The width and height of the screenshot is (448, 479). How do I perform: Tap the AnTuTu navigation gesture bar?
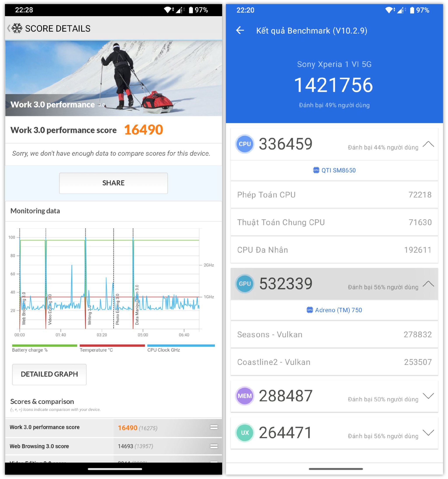(x=336, y=469)
